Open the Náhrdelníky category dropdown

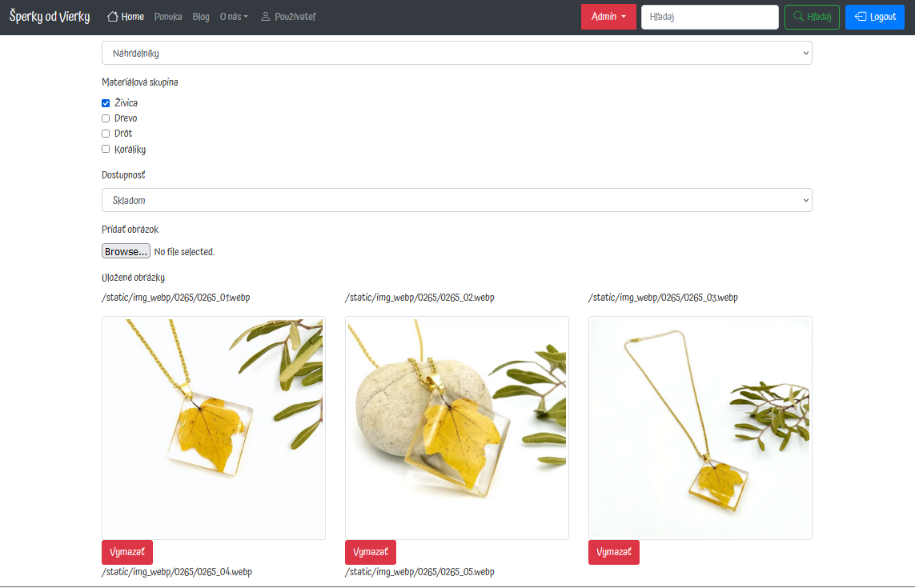coord(457,53)
